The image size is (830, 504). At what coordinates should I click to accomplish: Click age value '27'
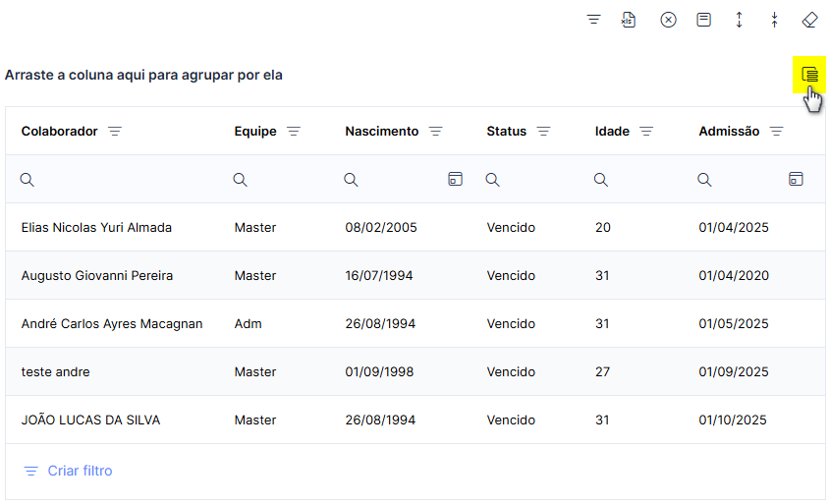(602, 372)
